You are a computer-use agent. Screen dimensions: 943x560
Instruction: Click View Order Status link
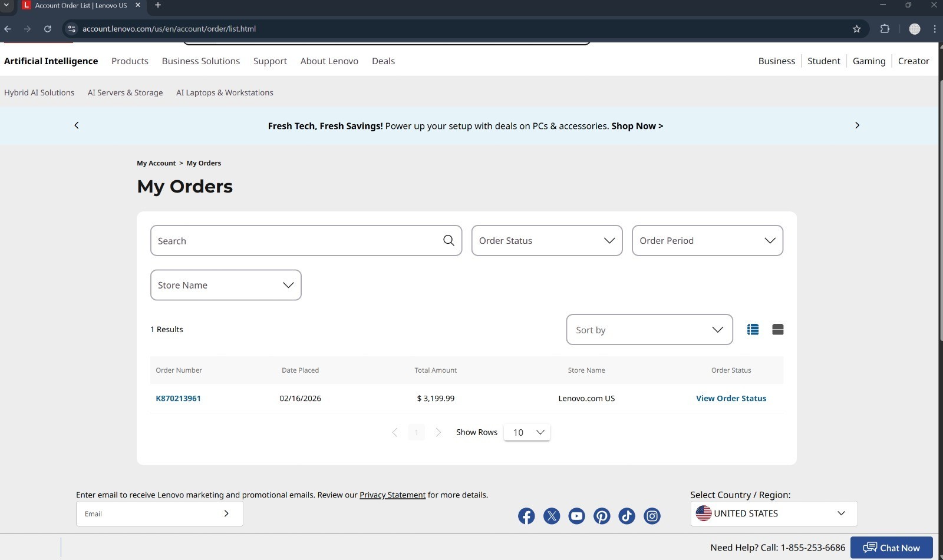pyautogui.click(x=731, y=398)
